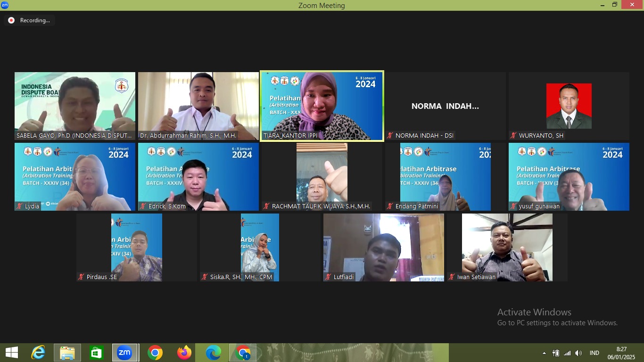Launch Microsoft Store from the taskbar
Screen dimensions: 644x362
[97, 353]
